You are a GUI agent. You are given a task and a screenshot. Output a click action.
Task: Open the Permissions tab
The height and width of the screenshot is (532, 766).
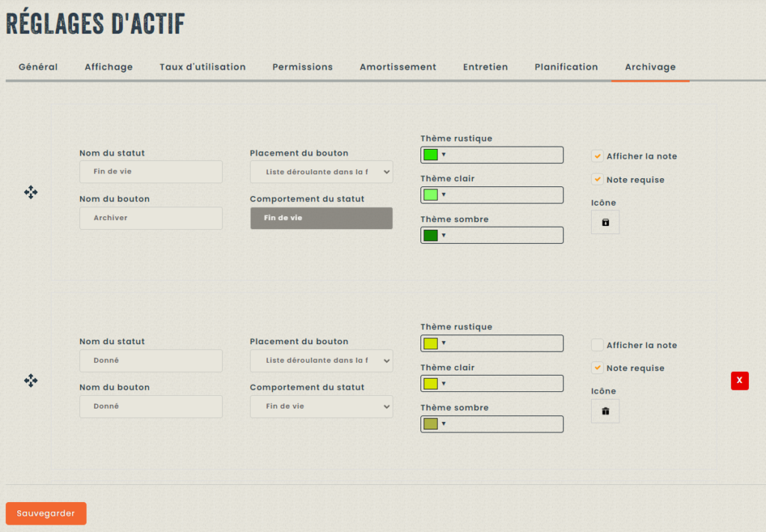(x=302, y=67)
